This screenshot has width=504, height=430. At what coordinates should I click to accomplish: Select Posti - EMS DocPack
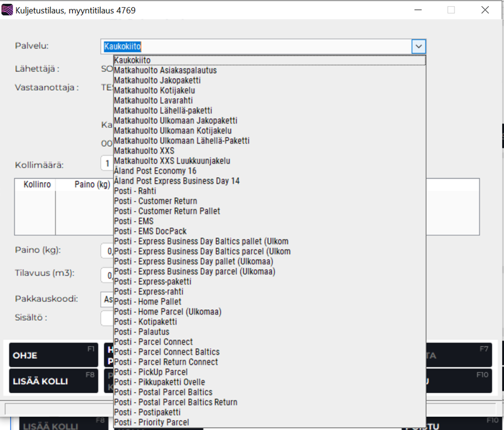pos(150,231)
